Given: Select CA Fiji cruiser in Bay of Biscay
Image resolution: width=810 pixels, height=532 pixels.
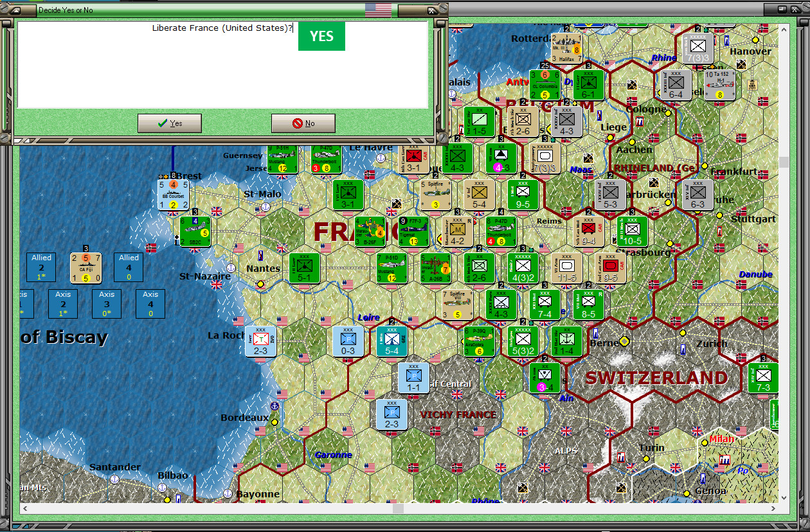Looking at the screenshot, I should (86, 268).
